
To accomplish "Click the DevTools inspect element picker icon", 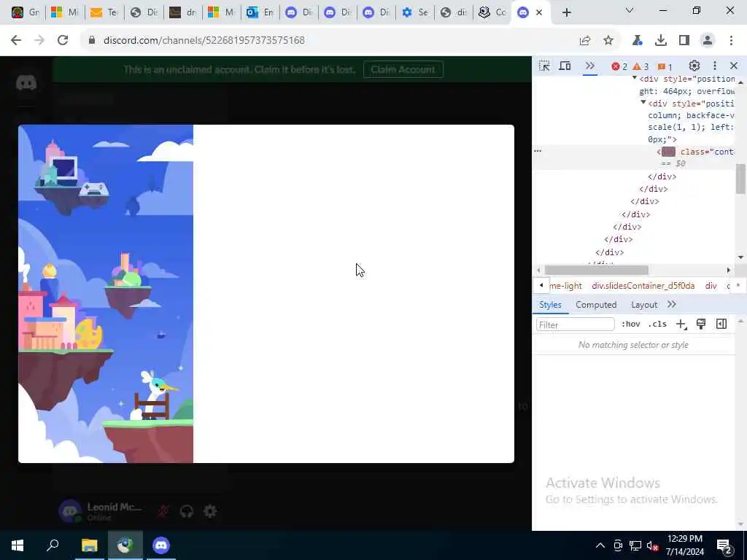I will (544, 66).
